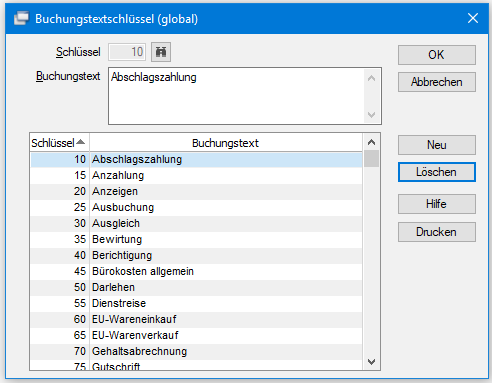Create a new entry with Neu
Viewport: 492px width, 383px height.
click(437, 145)
